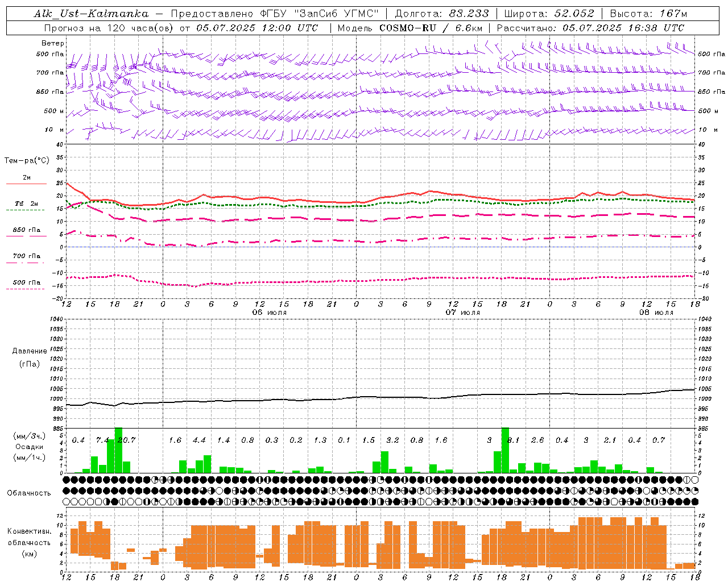728x582 pixels.
Task: Select the Модель COSMO-RU / 6.6км text
Action: (x=410, y=28)
